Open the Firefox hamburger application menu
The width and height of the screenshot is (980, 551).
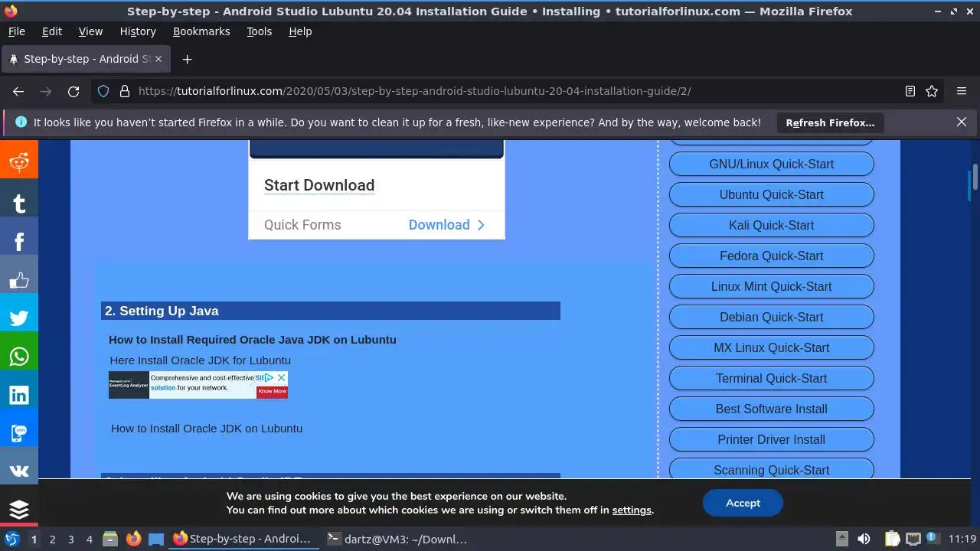point(962,91)
